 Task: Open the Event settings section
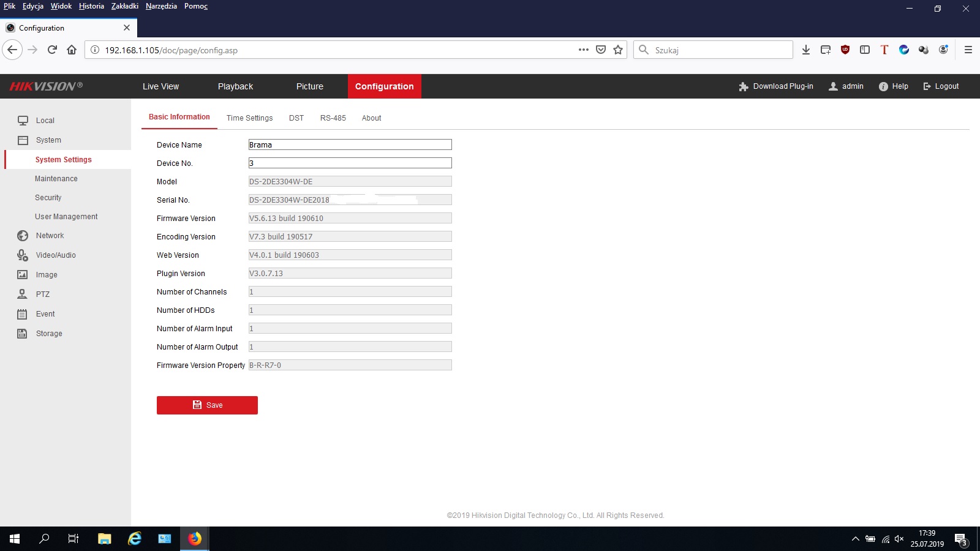tap(45, 314)
